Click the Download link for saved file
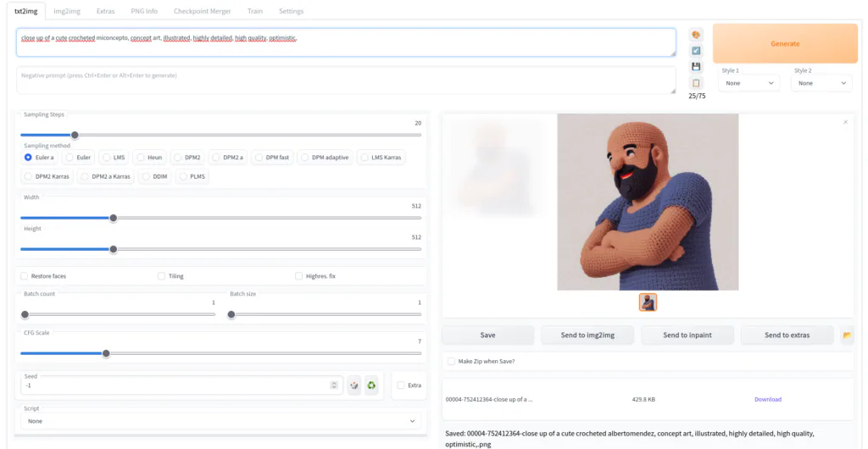Image resolution: width=868 pixels, height=449 pixels. [x=768, y=399]
